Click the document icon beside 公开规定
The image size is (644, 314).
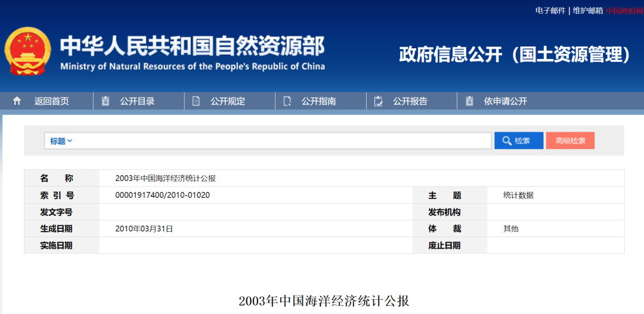tap(196, 101)
